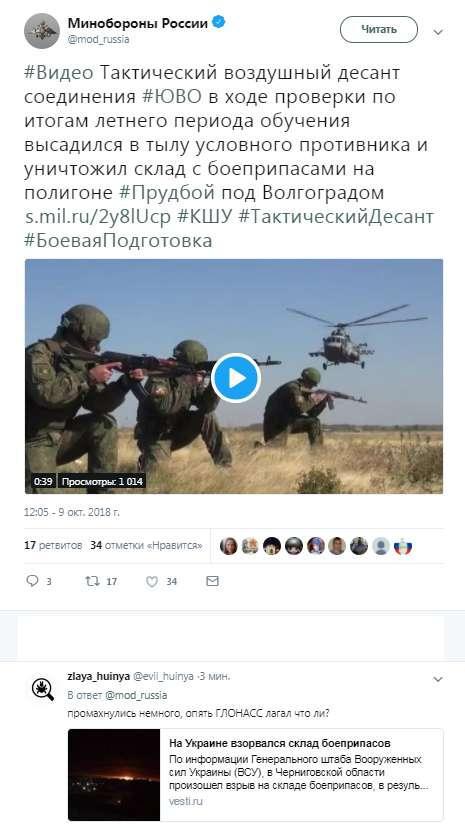Open the #Прудбой hashtag
465x828 pixels.
[167, 193]
